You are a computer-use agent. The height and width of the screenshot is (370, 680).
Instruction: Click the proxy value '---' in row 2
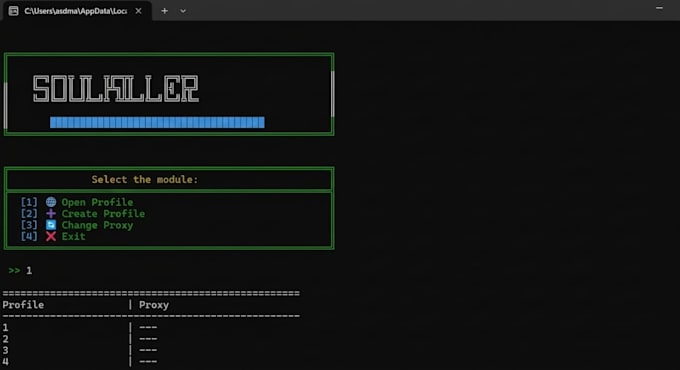pyautogui.click(x=148, y=339)
